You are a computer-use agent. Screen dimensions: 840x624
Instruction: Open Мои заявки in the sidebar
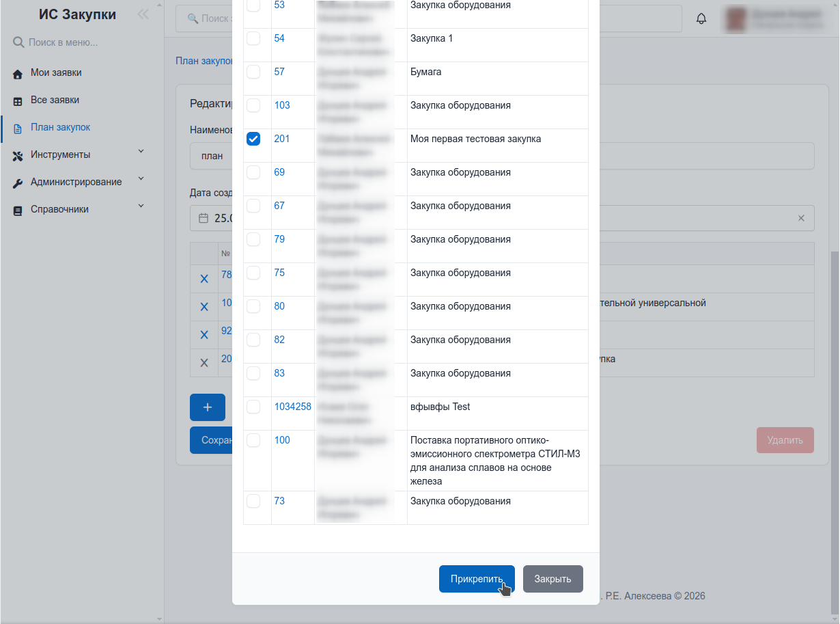pyautogui.click(x=56, y=72)
